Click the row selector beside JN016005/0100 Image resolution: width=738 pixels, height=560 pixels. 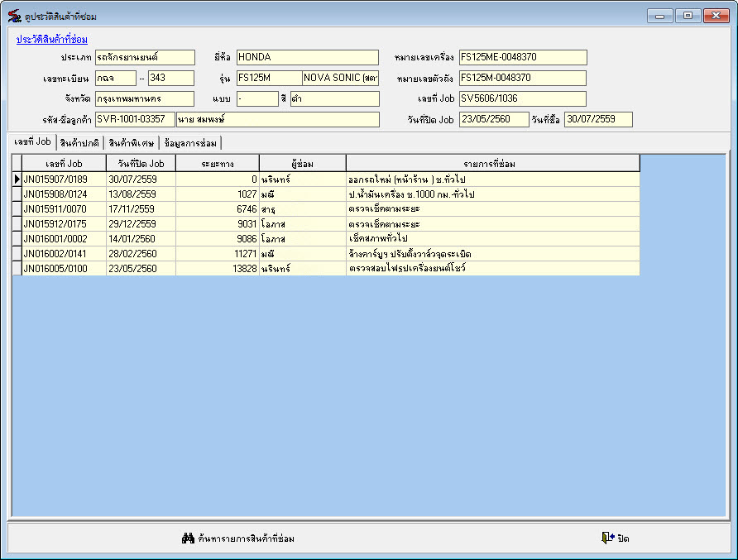click(17, 269)
